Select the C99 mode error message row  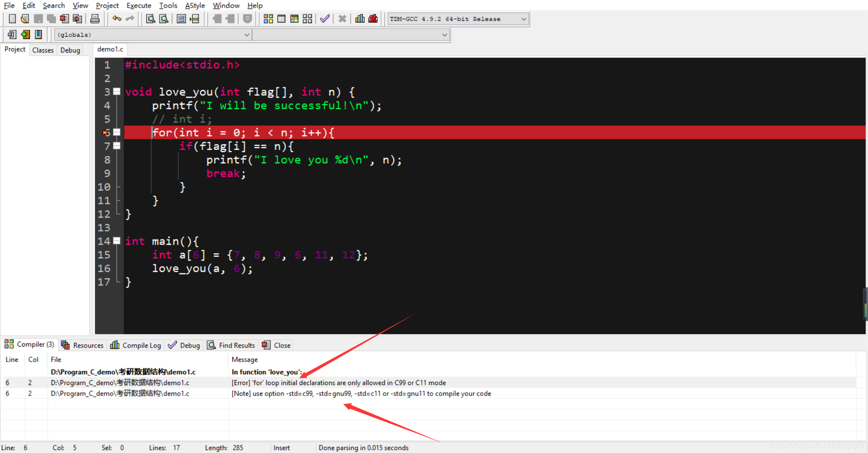coord(338,382)
